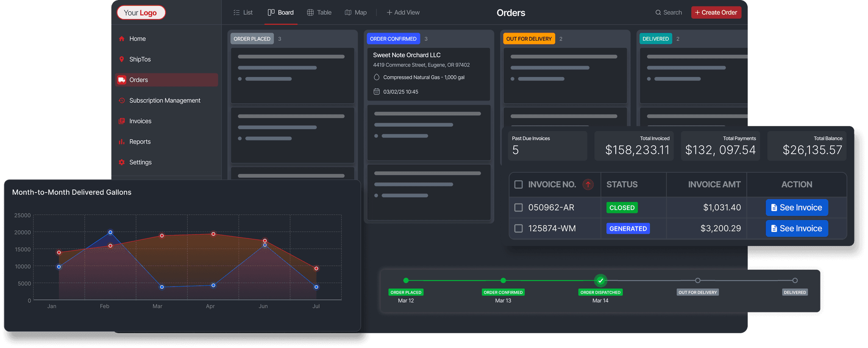Open Subscription Management in the sidebar
The image size is (868, 348).
pos(167,100)
